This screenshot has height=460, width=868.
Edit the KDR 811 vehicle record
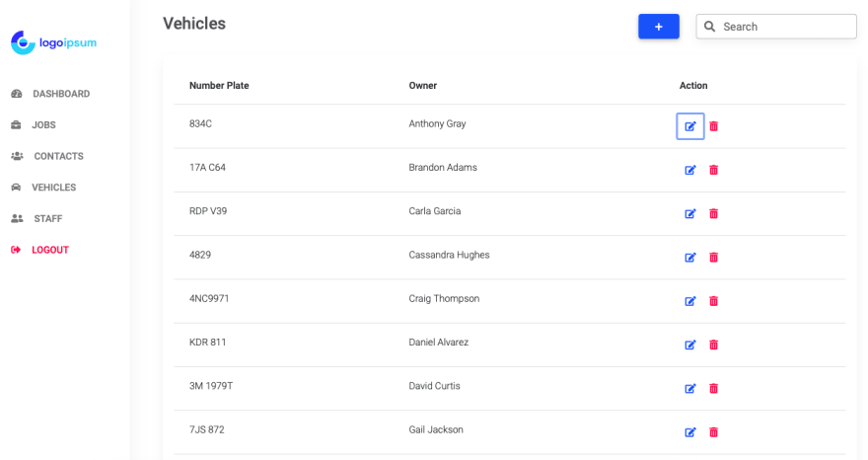(690, 345)
